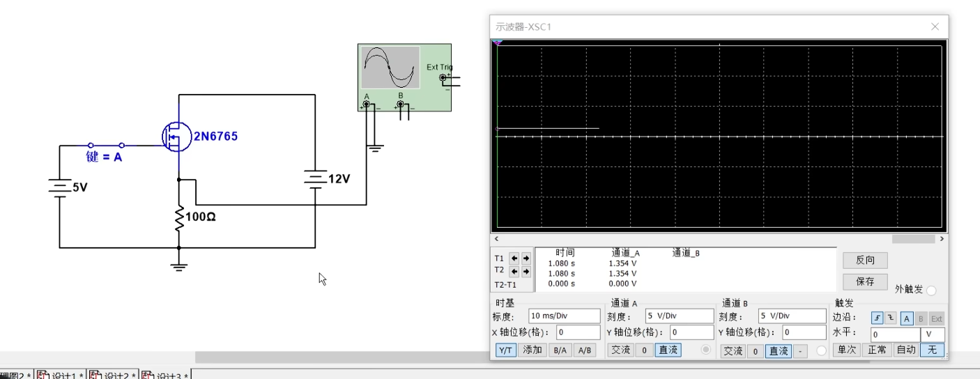Image resolution: width=980 pixels, height=379 pixels.
Task: Click the 反向 (Reverse) button
Action: pos(865,261)
